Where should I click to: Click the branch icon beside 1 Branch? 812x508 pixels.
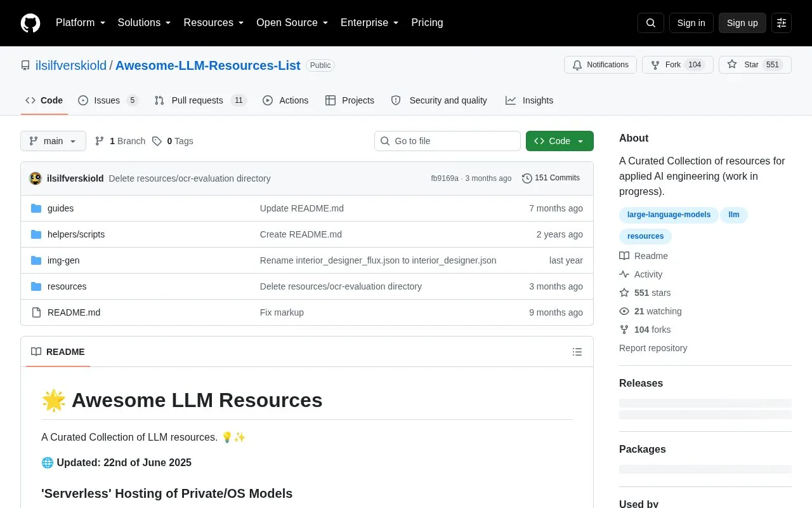click(100, 141)
